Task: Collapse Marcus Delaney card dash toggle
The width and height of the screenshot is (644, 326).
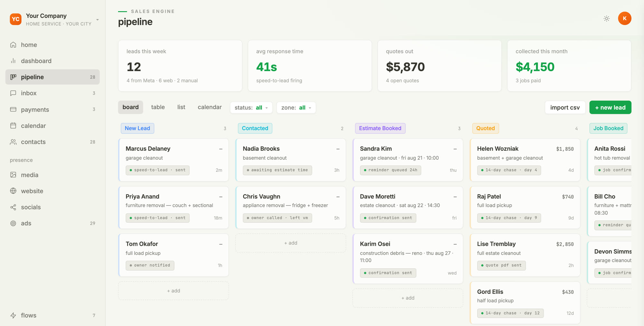Action: [x=221, y=149]
